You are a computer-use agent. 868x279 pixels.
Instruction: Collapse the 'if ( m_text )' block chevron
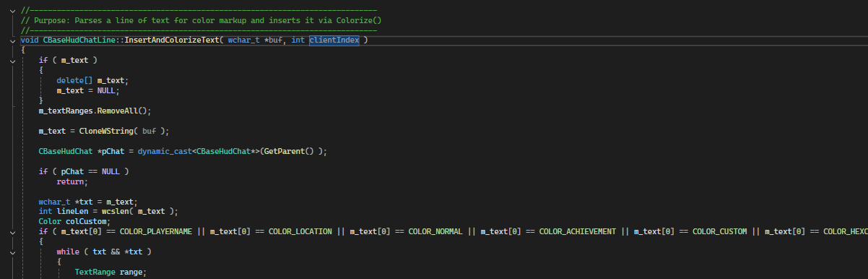pyautogui.click(x=13, y=61)
